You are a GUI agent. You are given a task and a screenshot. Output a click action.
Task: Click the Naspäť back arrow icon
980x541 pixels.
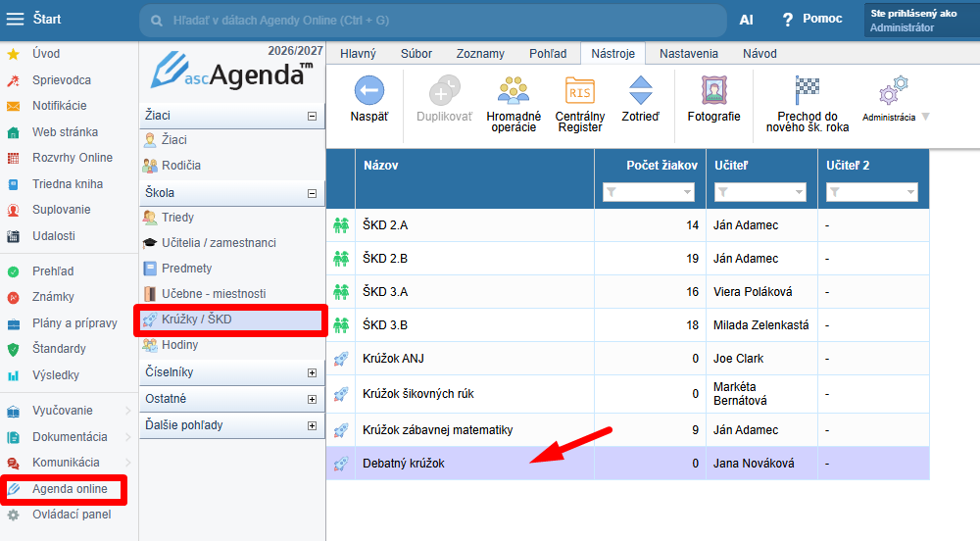pos(369,90)
